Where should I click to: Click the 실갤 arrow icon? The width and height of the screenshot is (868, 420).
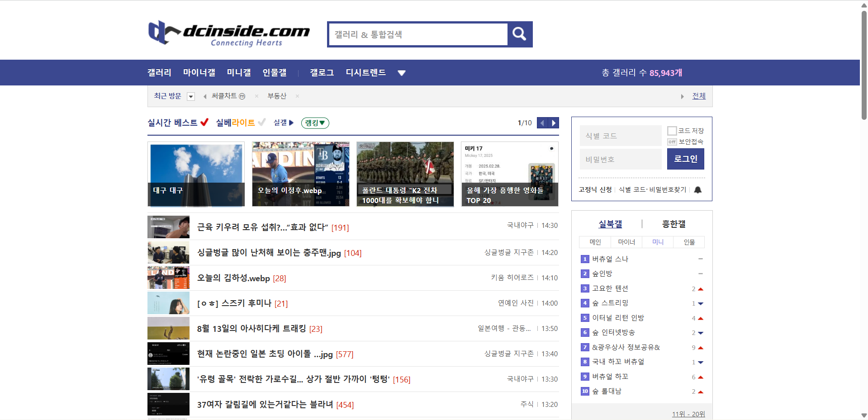click(x=291, y=123)
